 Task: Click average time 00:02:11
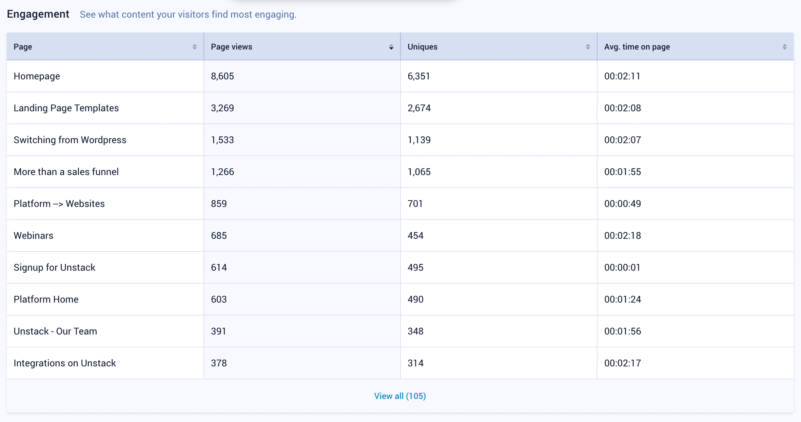(x=622, y=76)
